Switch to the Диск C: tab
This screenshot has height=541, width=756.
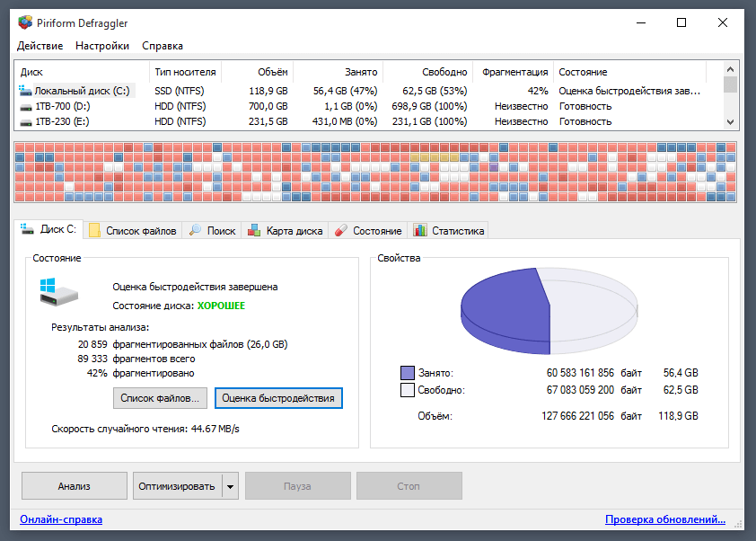pos(49,229)
